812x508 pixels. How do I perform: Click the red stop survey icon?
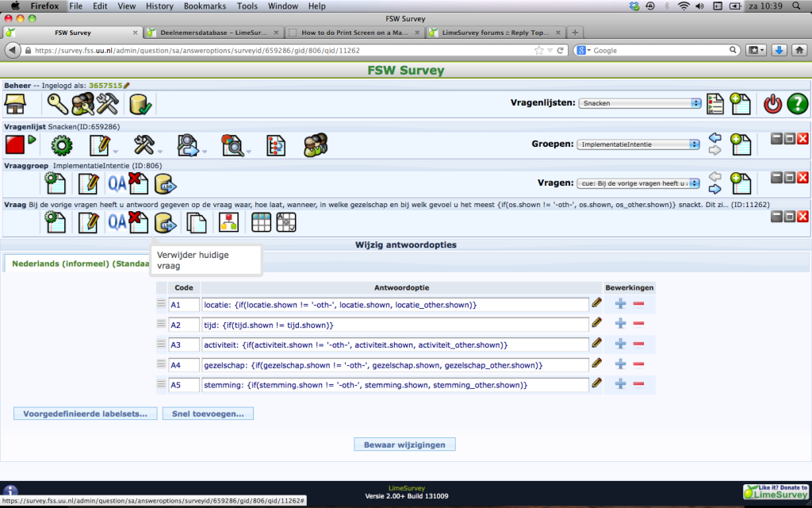(15, 144)
